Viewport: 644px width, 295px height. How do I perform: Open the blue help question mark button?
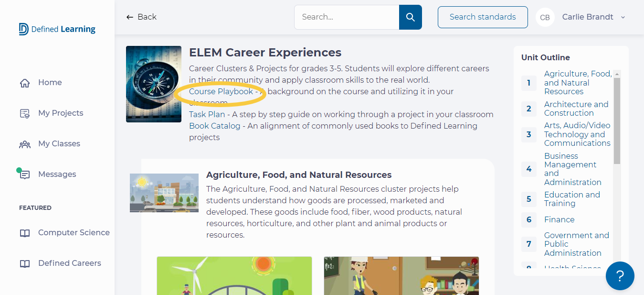(x=620, y=276)
